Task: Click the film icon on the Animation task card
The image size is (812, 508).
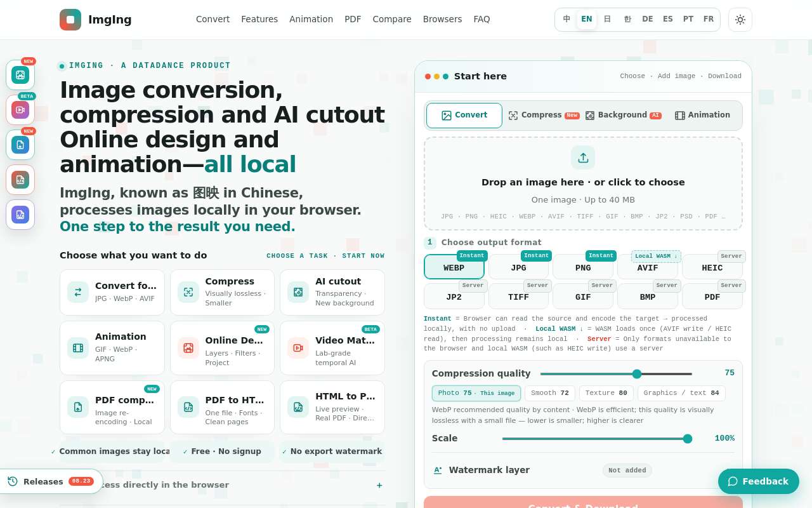Action: tap(78, 348)
